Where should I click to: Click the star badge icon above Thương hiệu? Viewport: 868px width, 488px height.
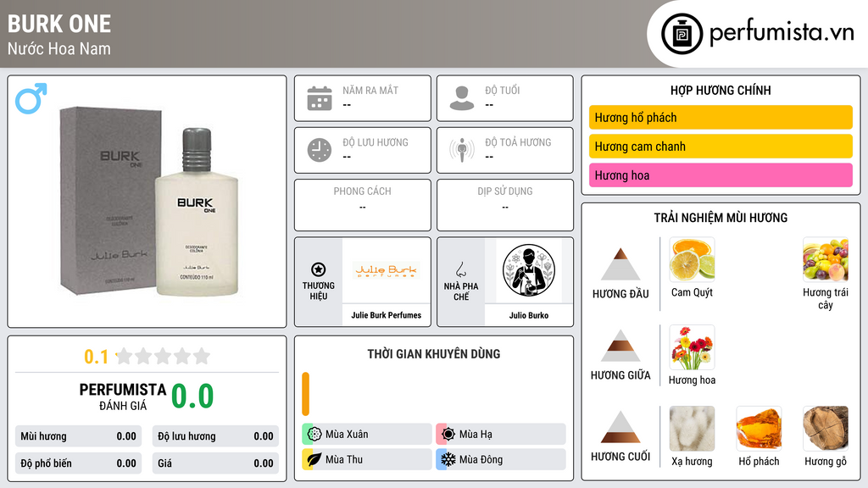(319, 269)
